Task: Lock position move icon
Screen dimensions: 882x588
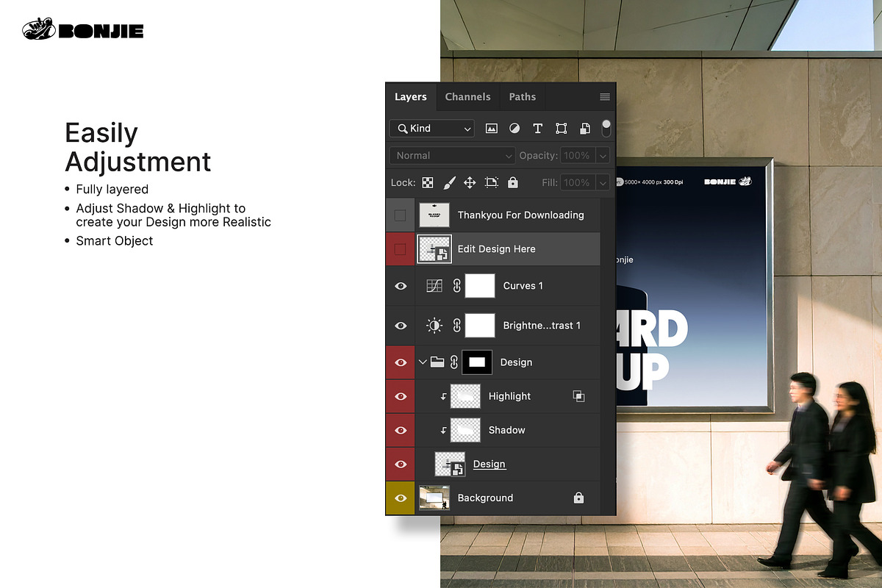Action: click(470, 182)
